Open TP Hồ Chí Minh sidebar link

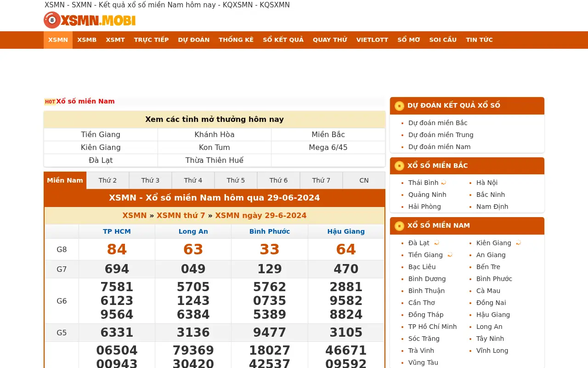[x=433, y=327]
